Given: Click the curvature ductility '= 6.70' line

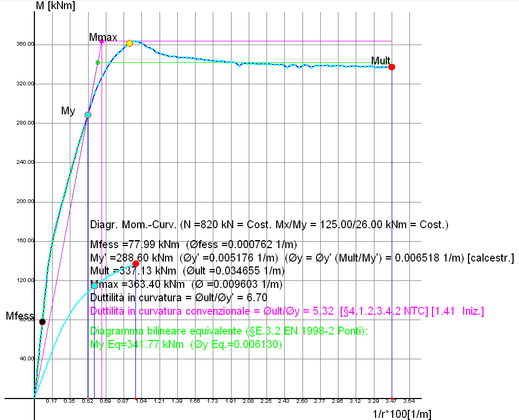Looking at the screenshot, I should tap(179, 298).
